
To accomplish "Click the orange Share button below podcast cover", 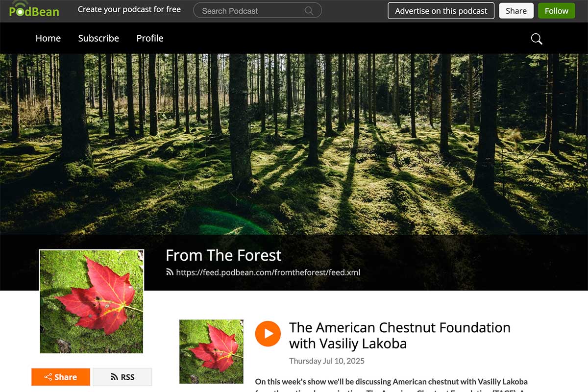I will click(x=61, y=377).
